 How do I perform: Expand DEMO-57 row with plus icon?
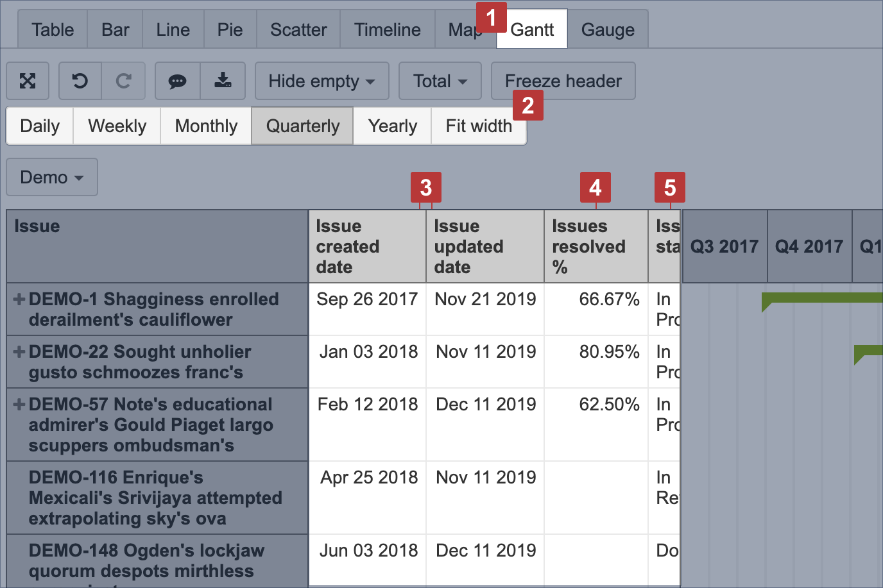19,405
